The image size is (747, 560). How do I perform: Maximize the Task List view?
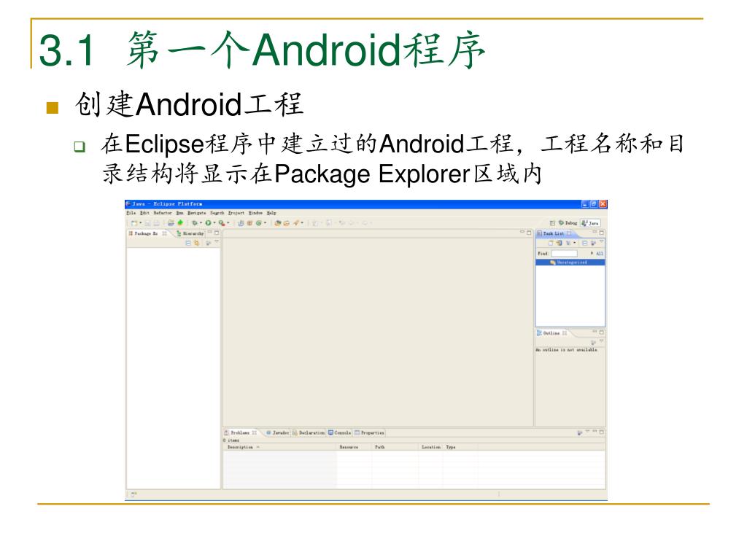tap(601, 233)
